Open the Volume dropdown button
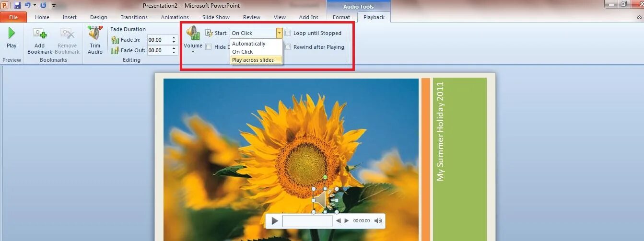The height and width of the screenshot is (241, 644). 193,40
